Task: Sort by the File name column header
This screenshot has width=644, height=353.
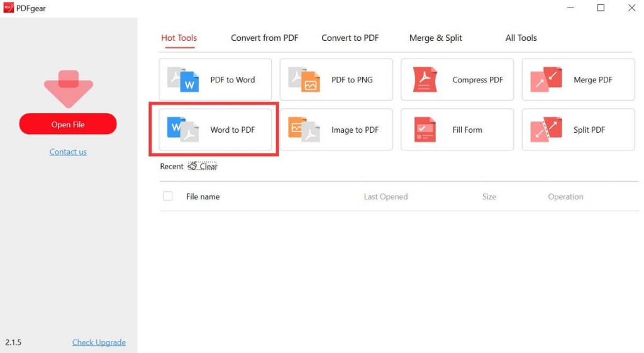Action: [x=203, y=196]
